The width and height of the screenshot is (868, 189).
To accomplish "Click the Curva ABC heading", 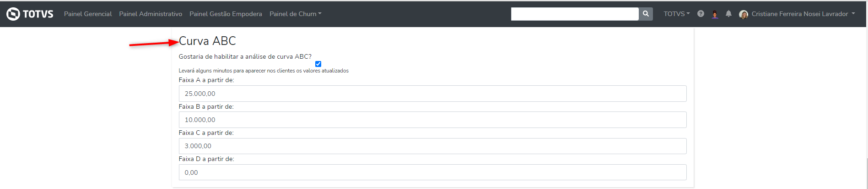I will click(207, 41).
